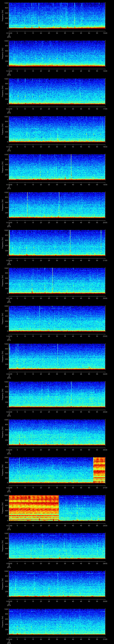Screen dimensions: 114x644
Task: Click the 25:00 end time label
Action: coord(105,412)
